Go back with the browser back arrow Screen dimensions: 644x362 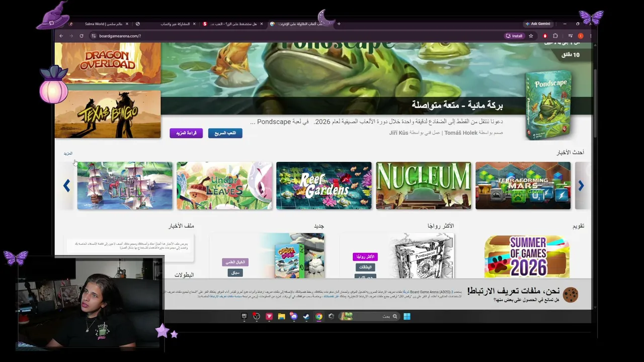click(61, 36)
